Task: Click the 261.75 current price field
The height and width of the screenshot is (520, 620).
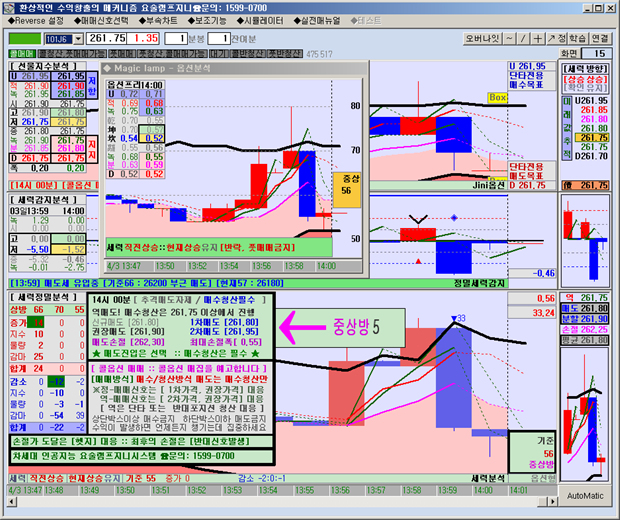Action: [x=106, y=38]
